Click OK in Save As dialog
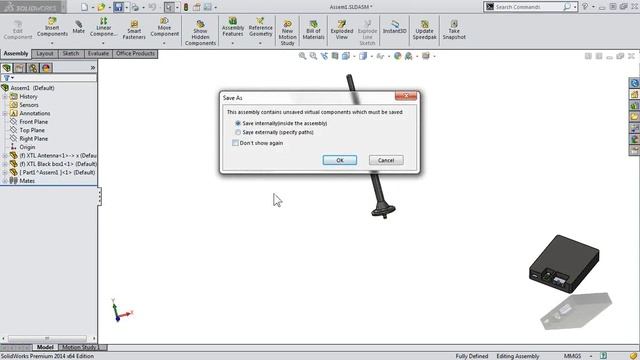The height and width of the screenshot is (360, 640). coord(340,160)
